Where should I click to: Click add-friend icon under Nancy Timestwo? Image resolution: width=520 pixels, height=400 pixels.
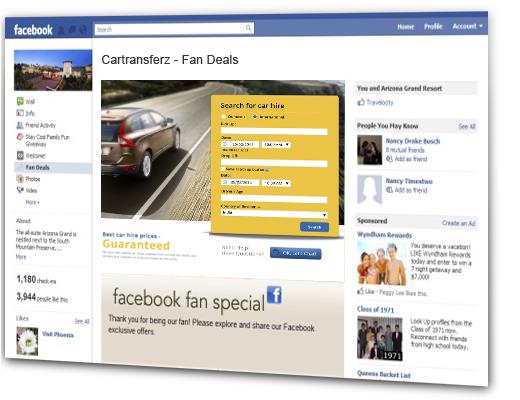coord(389,190)
